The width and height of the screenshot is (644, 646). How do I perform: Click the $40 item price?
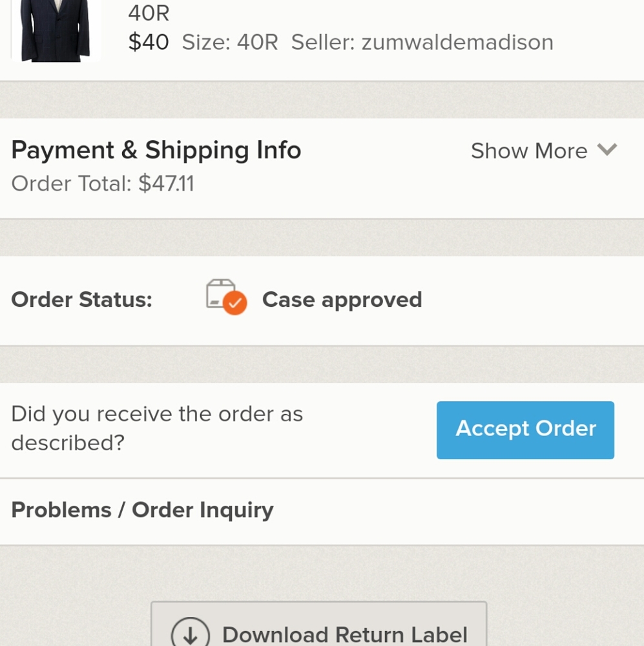pos(149,43)
